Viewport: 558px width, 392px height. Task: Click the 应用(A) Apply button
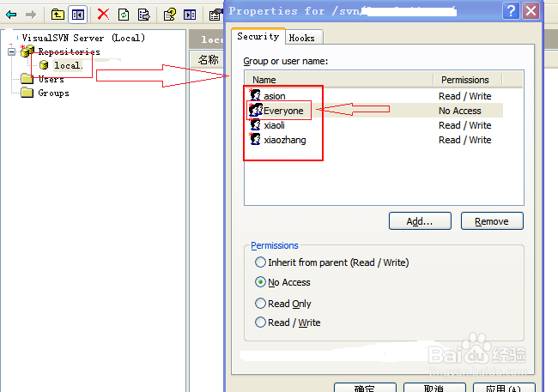[x=504, y=388]
